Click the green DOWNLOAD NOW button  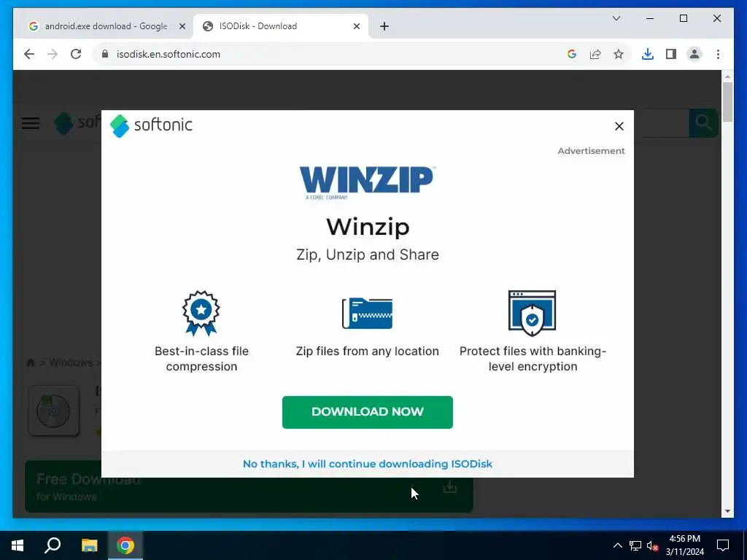(368, 412)
